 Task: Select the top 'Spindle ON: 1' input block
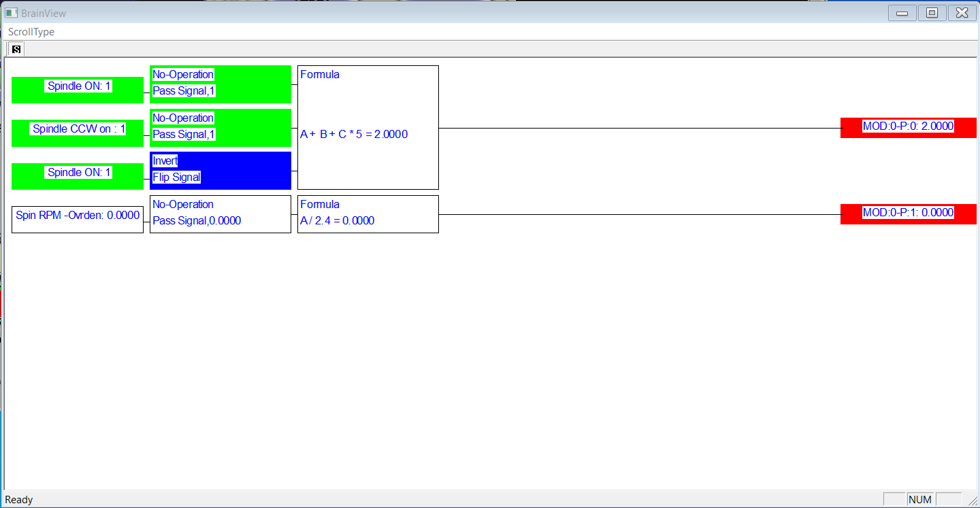tap(78, 90)
